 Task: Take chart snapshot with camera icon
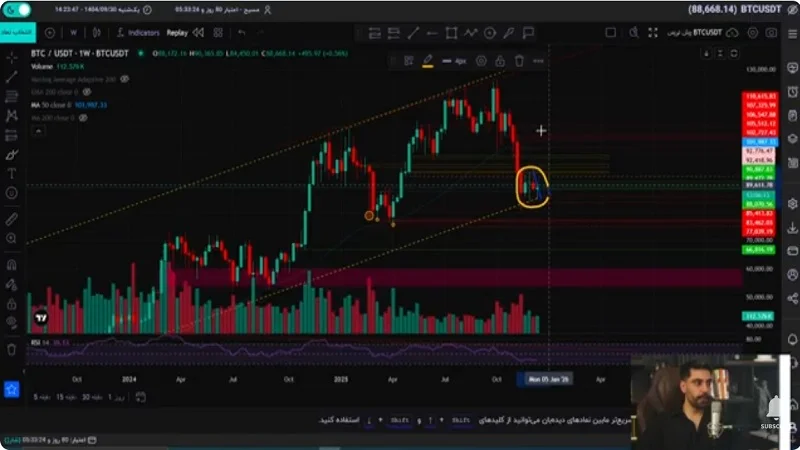click(771, 33)
